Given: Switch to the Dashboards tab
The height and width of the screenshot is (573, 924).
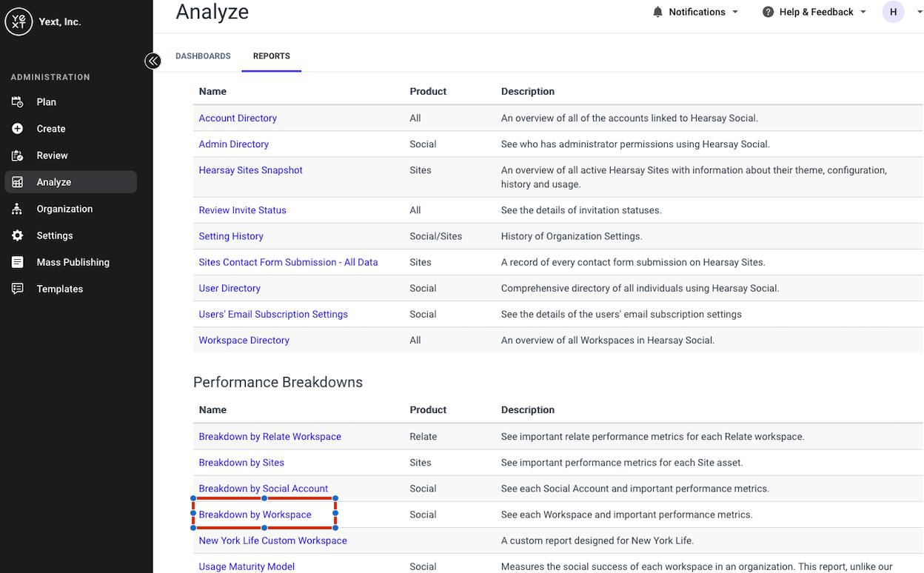Looking at the screenshot, I should 203,56.
